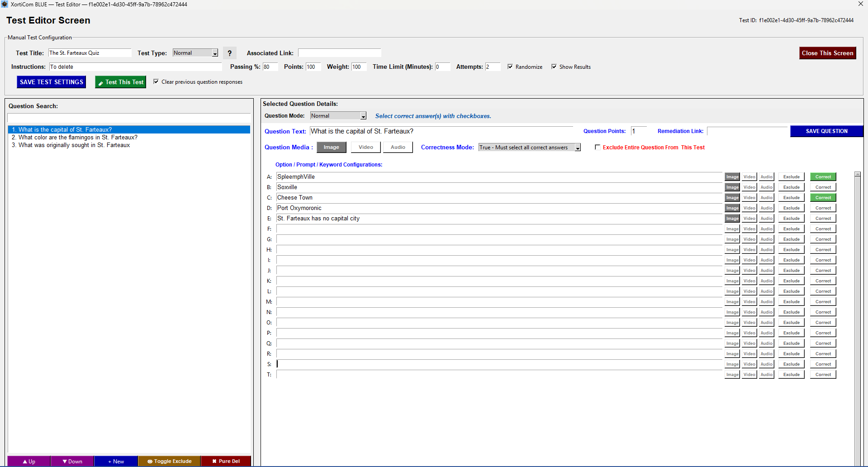Click the Attempts field

(x=493, y=67)
